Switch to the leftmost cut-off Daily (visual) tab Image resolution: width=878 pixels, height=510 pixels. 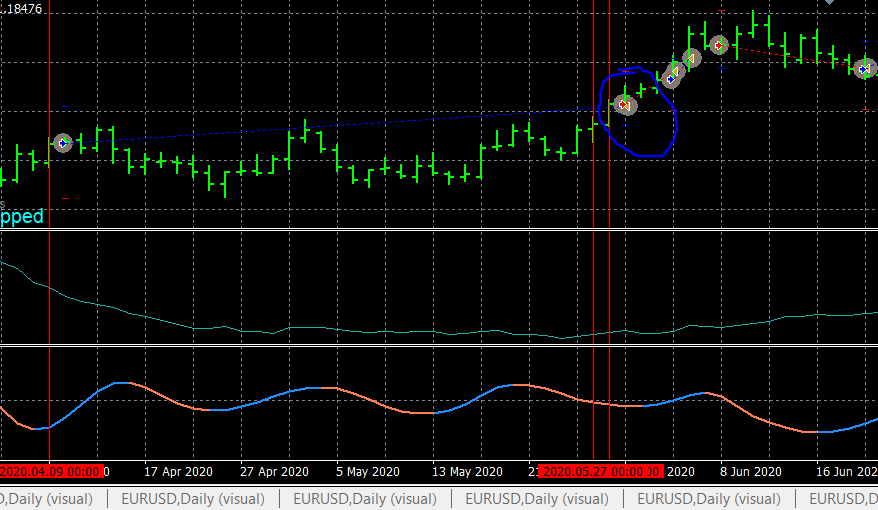coord(46,498)
